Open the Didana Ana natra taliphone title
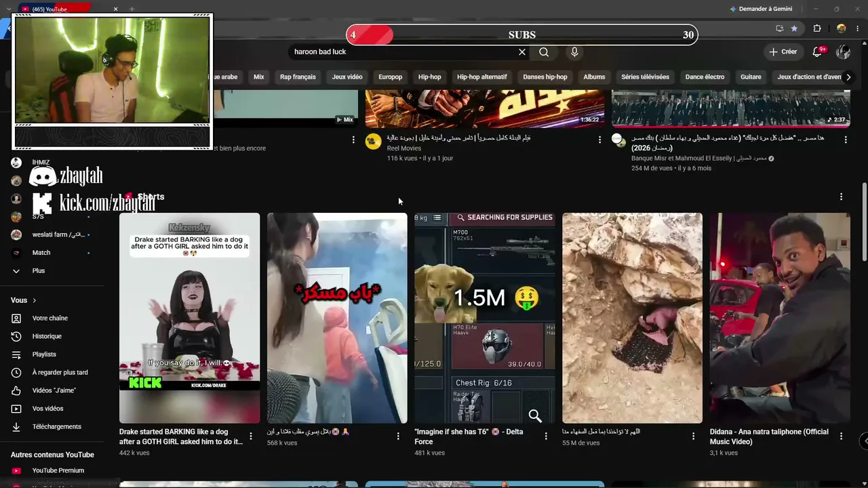 click(x=769, y=436)
